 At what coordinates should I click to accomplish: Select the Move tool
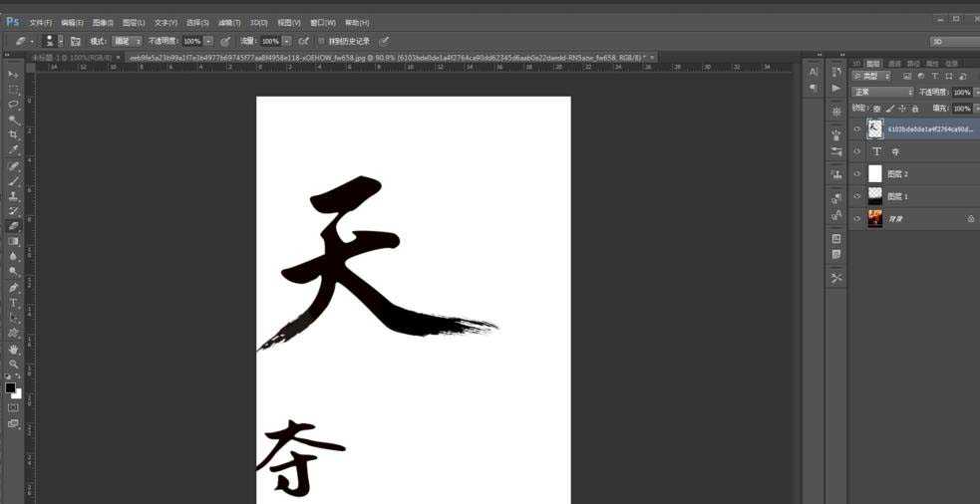(x=13, y=75)
